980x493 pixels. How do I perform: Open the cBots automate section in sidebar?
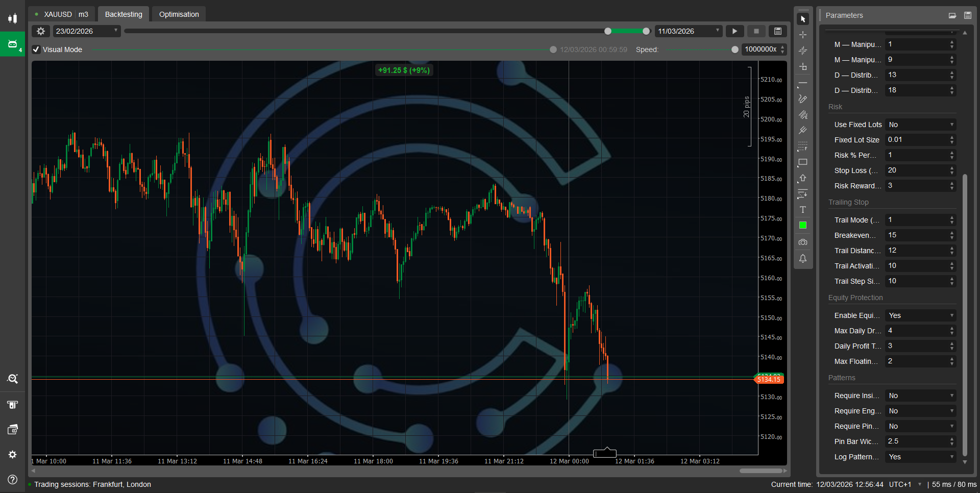point(13,44)
